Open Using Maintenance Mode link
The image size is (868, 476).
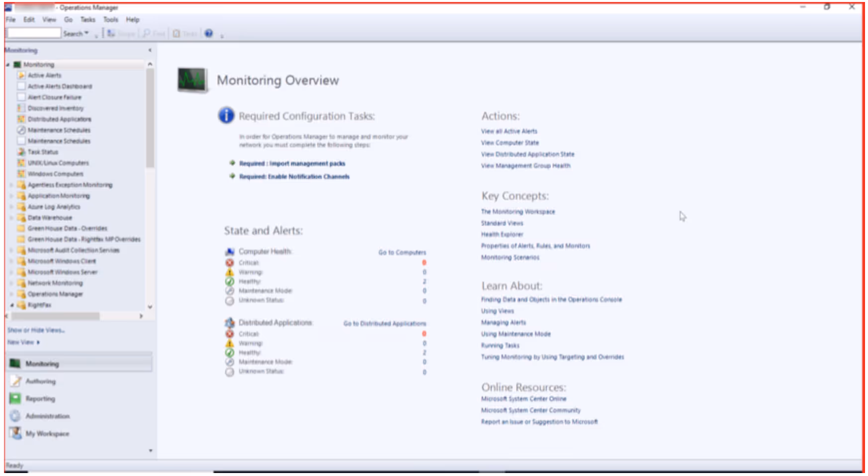tap(516, 334)
